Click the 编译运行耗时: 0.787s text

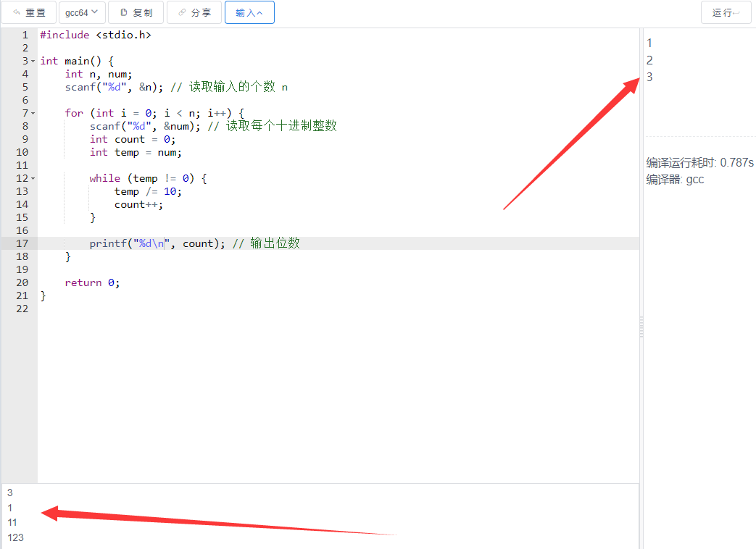pyautogui.click(x=699, y=163)
